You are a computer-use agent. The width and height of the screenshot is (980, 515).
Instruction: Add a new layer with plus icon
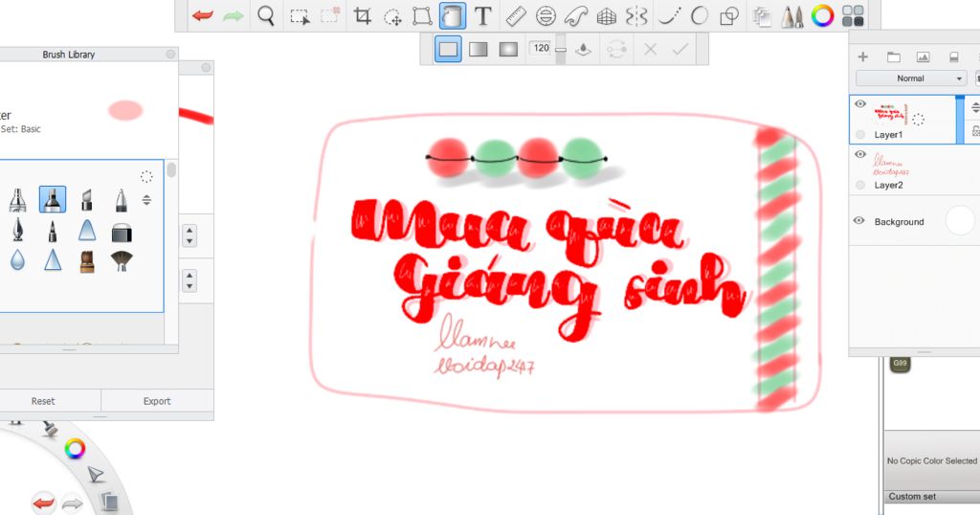[863, 56]
